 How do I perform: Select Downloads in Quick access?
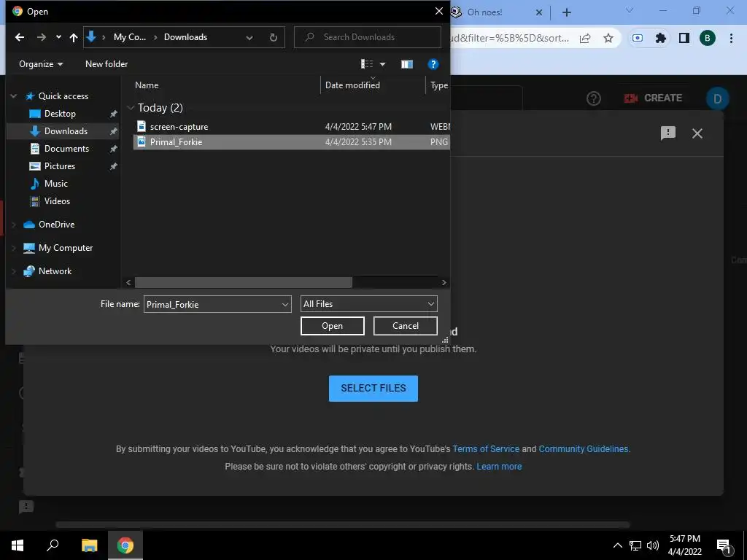coord(66,131)
